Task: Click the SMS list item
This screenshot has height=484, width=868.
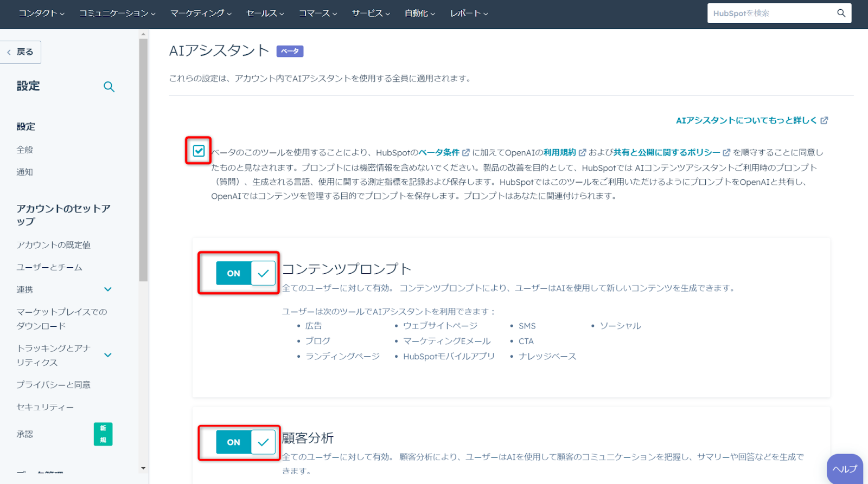Action: [x=527, y=326]
